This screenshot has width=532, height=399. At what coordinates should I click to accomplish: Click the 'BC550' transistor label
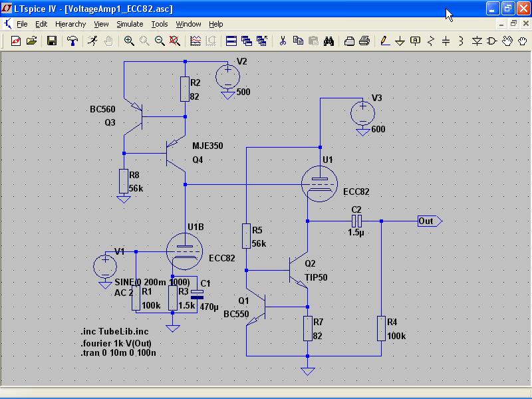[x=236, y=314]
